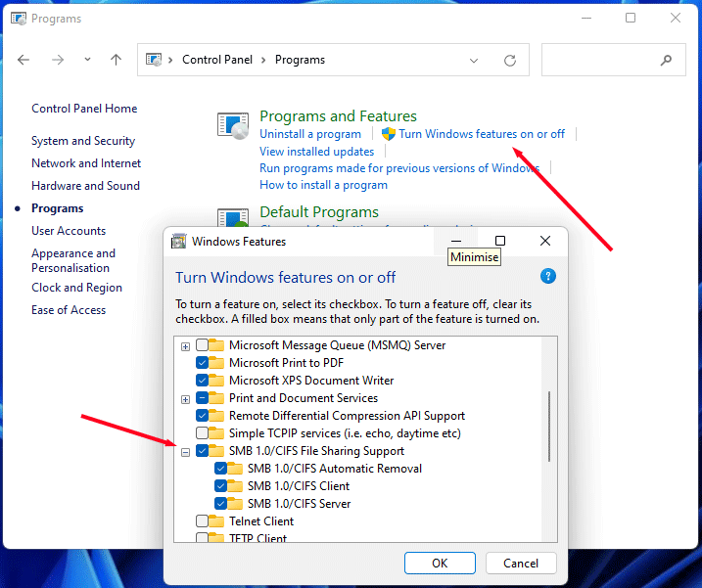
Task: Disable Microsoft Print to PDF feature
Action: (203, 363)
